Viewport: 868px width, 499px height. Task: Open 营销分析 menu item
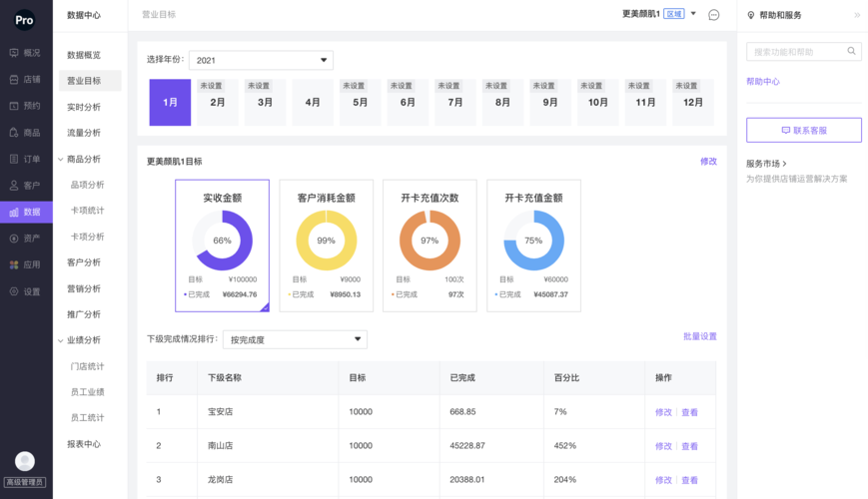[x=84, y=288]
